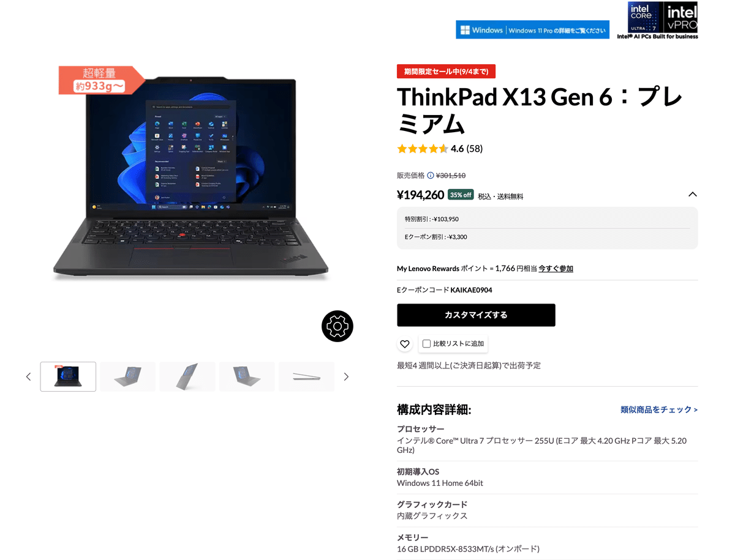Screen dimensions: 735x560
Task: Select the third tilted laptop thumbnail
Action: pyautogui.click(x=187, y=376)
